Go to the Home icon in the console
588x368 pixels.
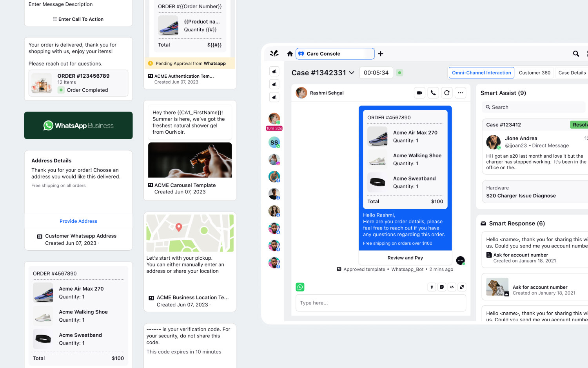[x=290, y=54]
